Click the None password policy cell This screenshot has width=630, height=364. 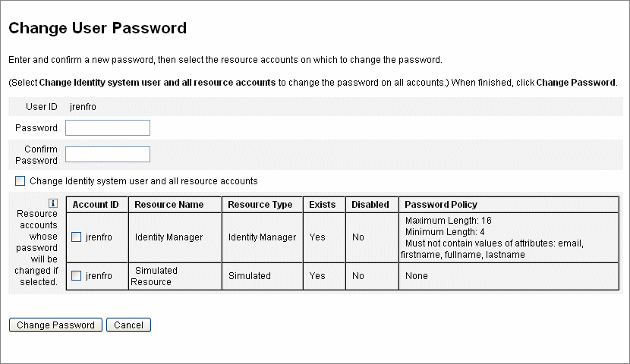509,276
